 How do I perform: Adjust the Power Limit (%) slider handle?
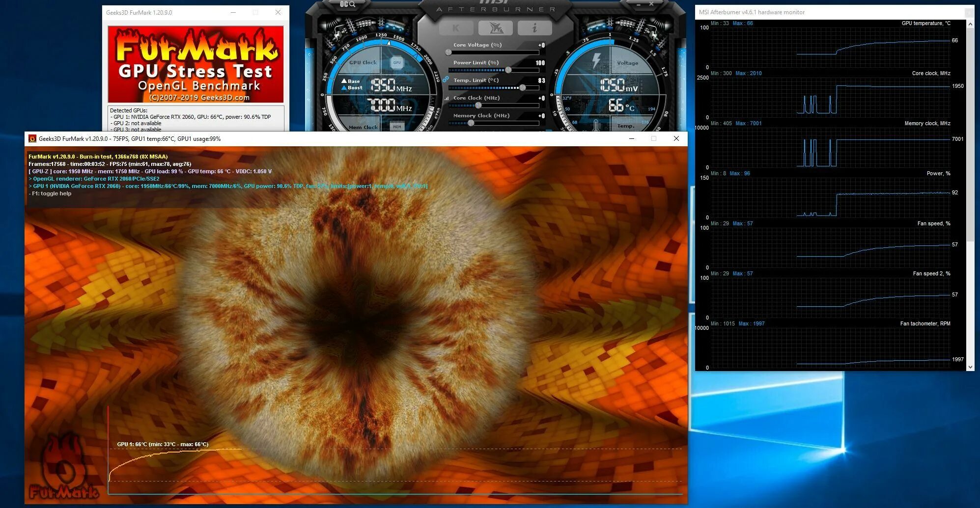pos(508,70)
